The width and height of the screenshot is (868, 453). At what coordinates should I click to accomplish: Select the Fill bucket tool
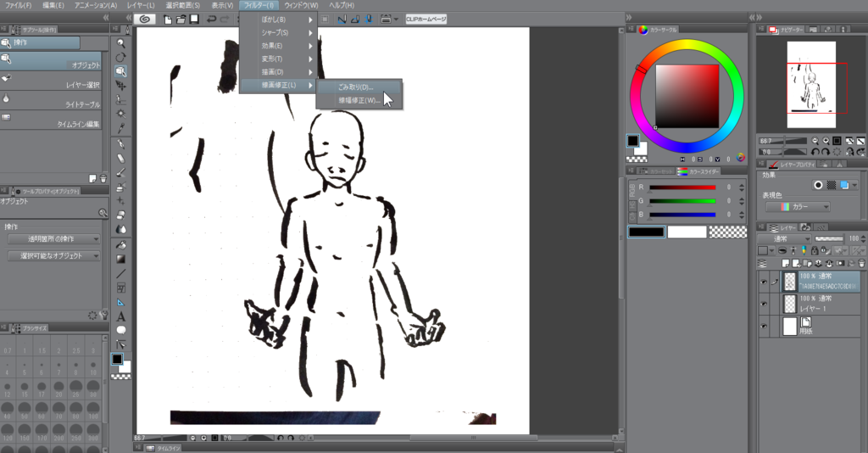pos(120,245)
